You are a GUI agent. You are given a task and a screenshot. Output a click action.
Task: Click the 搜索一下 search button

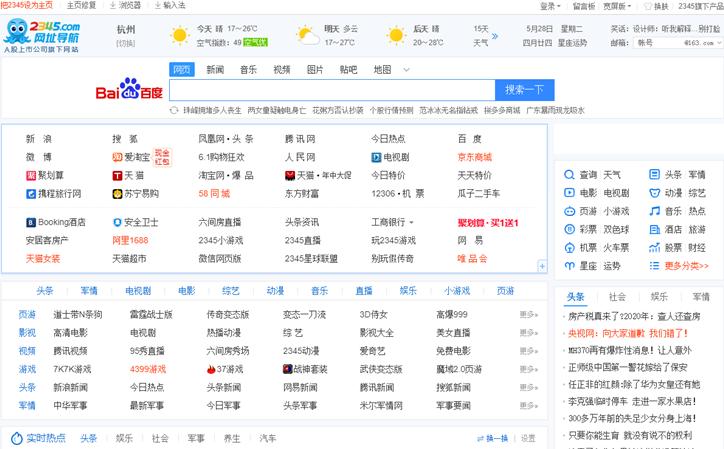(x=525, y=90)
